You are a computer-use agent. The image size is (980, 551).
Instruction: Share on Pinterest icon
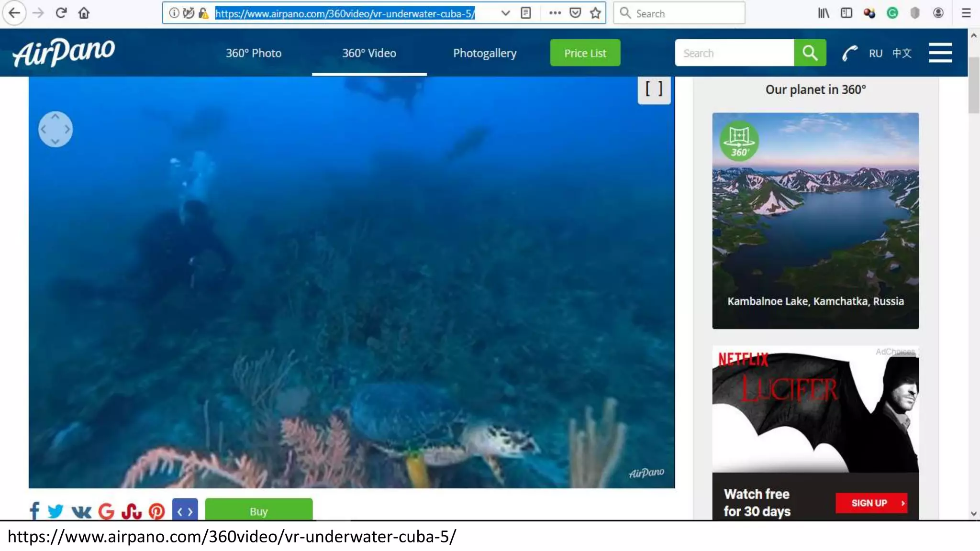tap(156, 511)
